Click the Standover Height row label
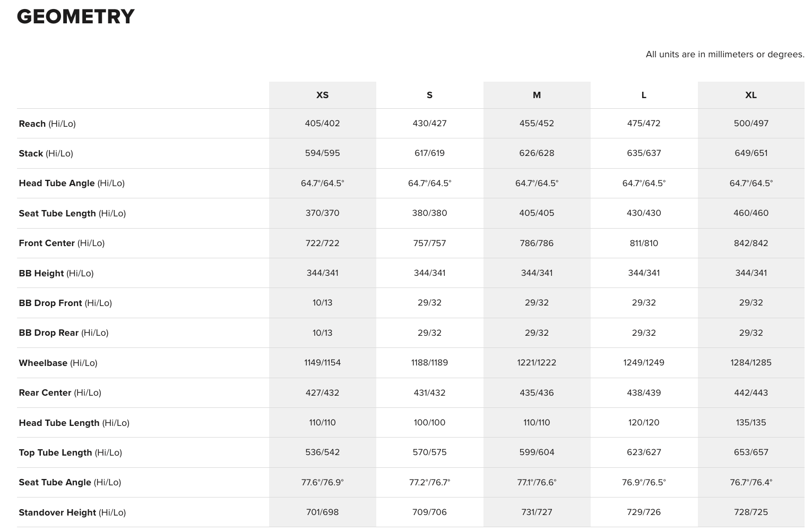This screenshot has height=532, width=812. point(72,512)
